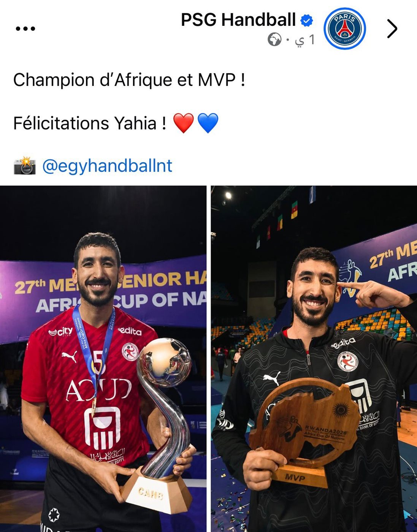Image resolution: width=417 pixels, height=532 pixels.
Task: Click the red heart emoji
Action: click(184, 123)
